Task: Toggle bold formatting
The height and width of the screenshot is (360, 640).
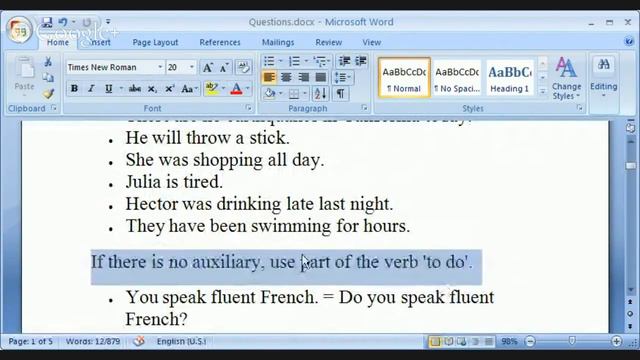Action: (74, 88)
